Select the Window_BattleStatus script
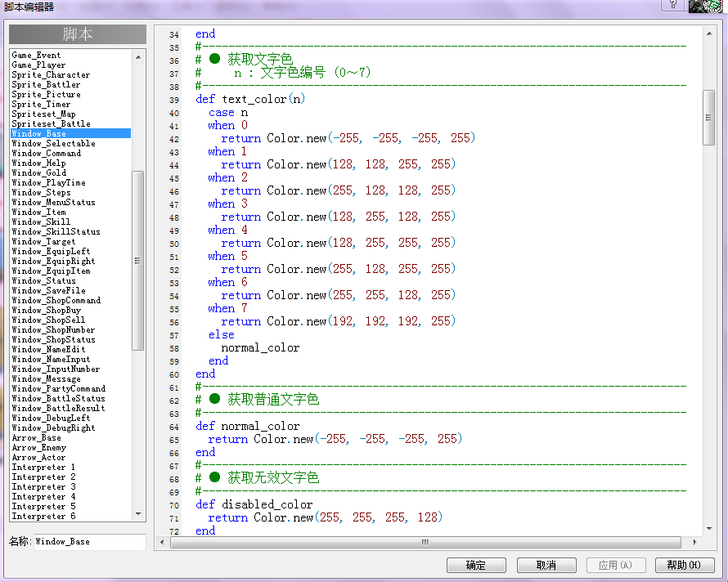 71,398
